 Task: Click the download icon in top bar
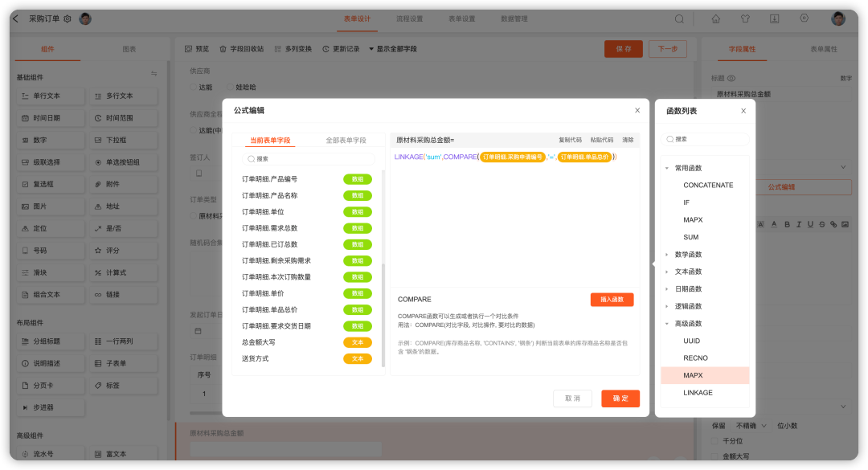click(x=775, y=18)
